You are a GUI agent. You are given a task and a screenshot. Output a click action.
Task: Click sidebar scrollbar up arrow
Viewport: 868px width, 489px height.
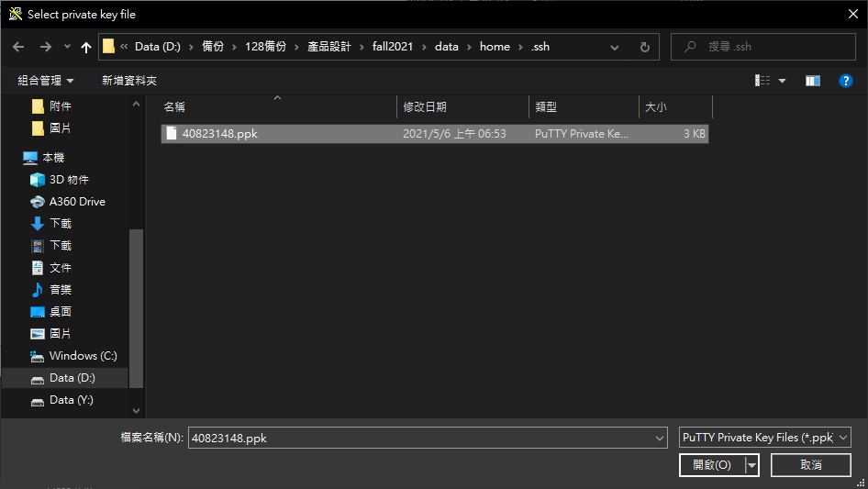[x=136, y=104]
